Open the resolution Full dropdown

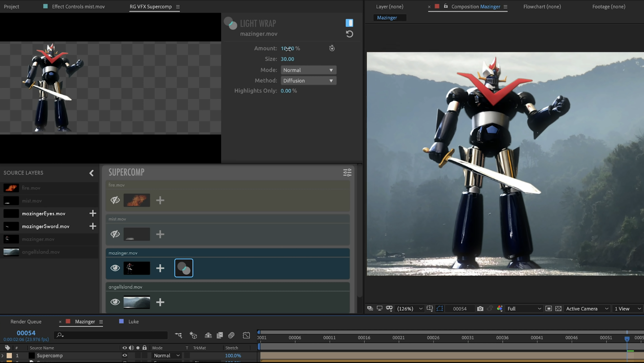524,309
